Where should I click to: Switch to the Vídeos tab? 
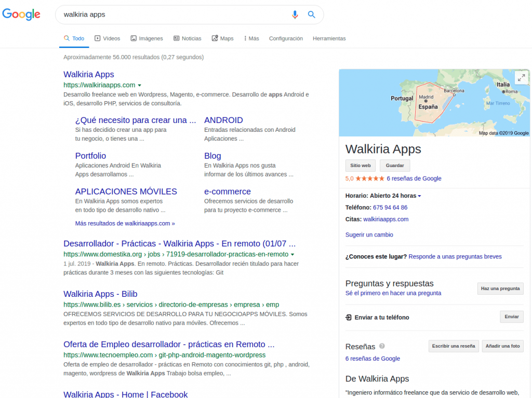click(107, 38)
